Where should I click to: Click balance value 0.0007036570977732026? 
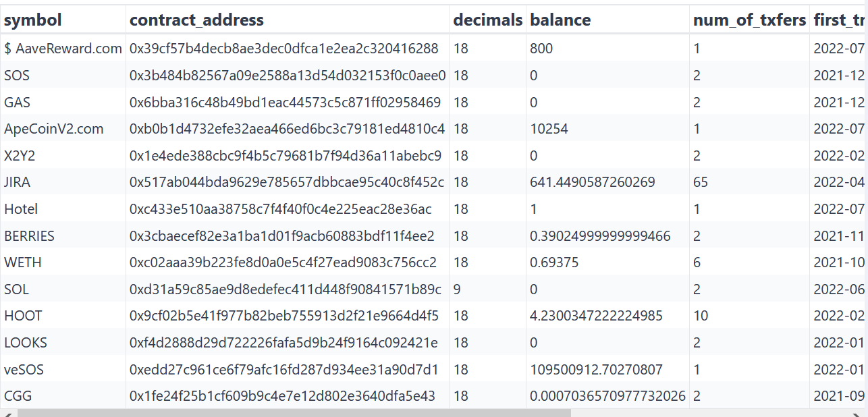coord(608,396)
